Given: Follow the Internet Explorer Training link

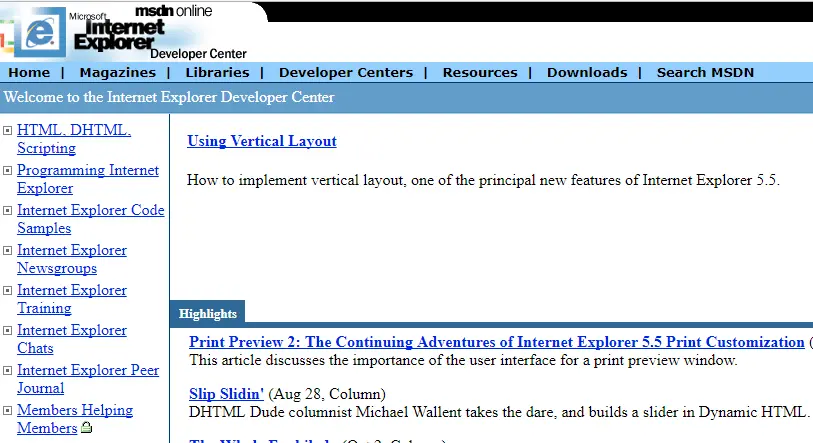Looking at the screenshot, I should click(x=72, y=299).
